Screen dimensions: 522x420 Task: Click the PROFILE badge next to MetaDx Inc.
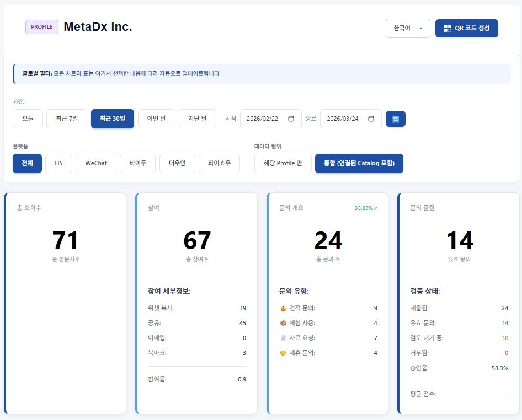(x=42, y=27)
